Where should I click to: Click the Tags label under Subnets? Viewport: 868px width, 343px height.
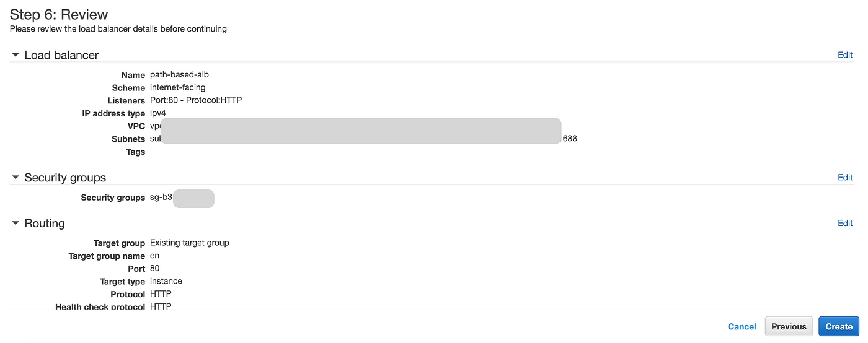pyautogui.click(x=135, y=152)
